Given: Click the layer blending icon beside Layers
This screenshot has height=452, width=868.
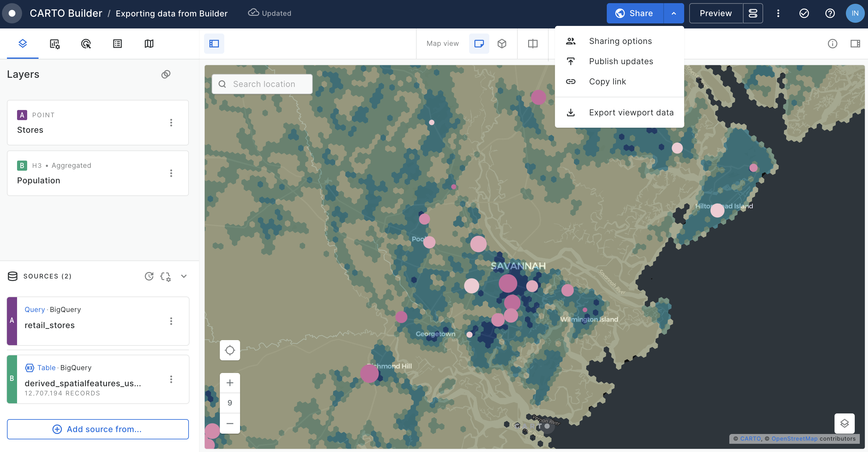Looking at the screenshot, I should [166, 74].
